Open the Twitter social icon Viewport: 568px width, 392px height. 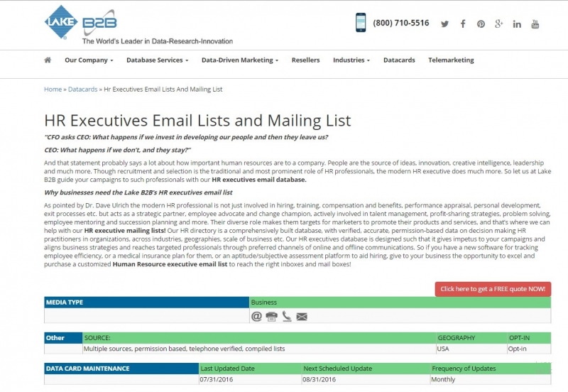tap(445, 24)
